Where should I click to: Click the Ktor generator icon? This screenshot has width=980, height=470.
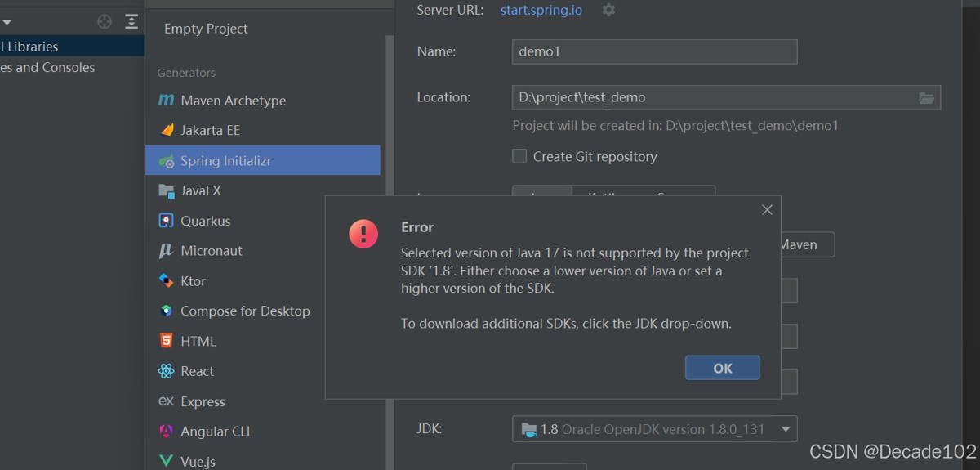(x=167, y=280)
